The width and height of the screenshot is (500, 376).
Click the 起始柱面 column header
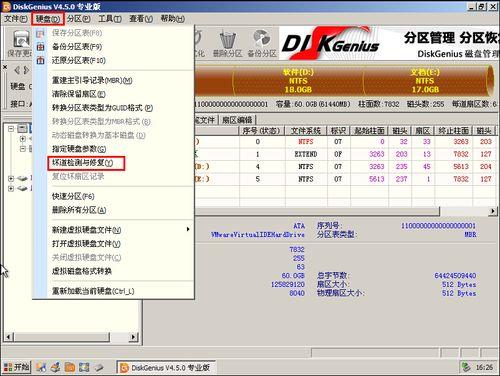(369, 131)
